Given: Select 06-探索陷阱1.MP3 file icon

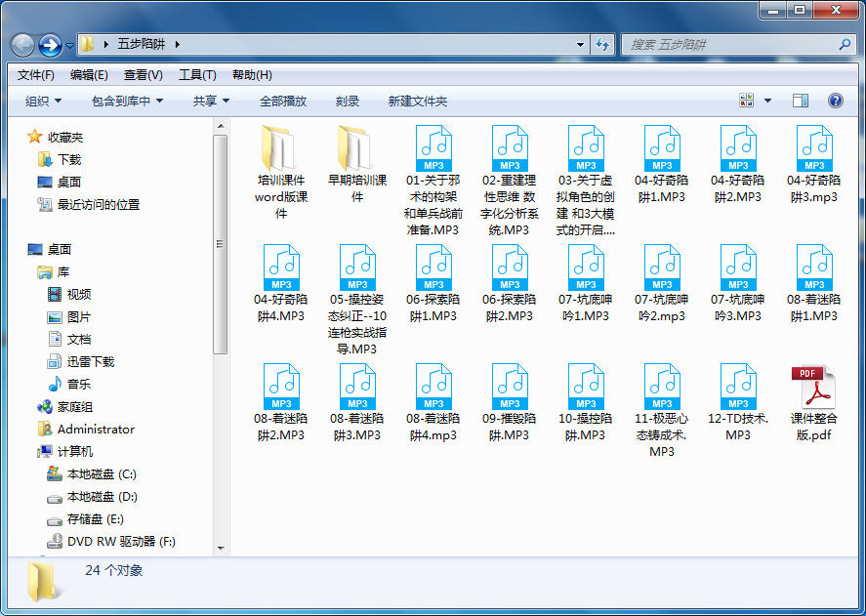Looking at the screenshot, I should [x=433, y=267].
